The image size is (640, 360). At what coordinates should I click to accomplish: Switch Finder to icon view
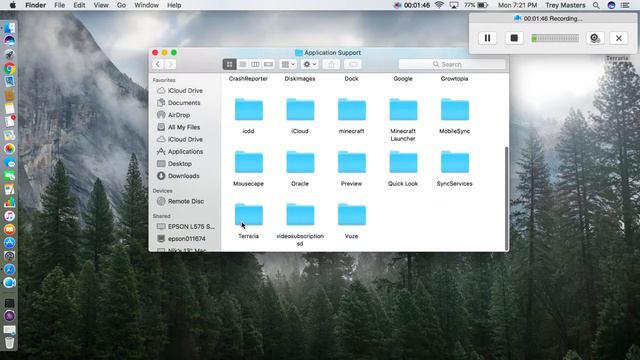tap(229, 64)
